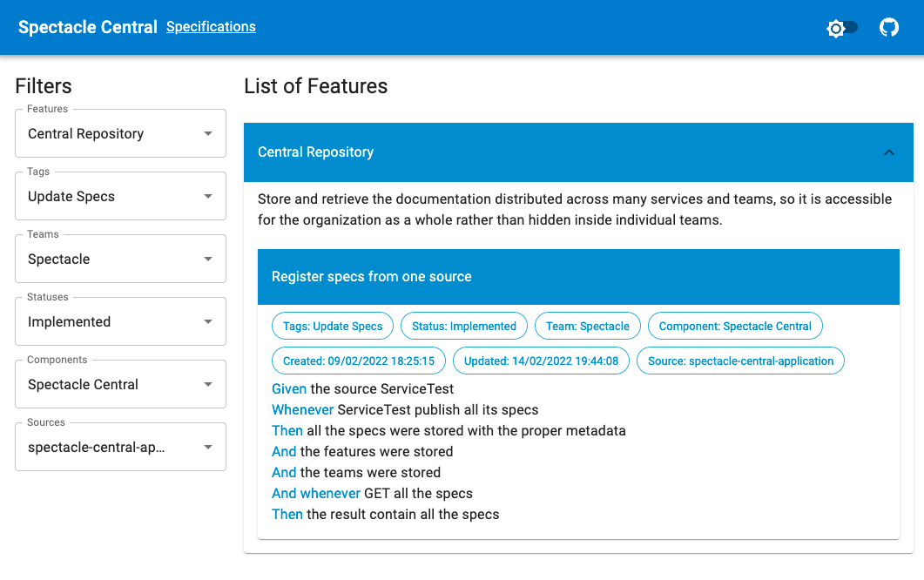
Task: Click the Statuses filter arrow icon
Action: (208, 321)
